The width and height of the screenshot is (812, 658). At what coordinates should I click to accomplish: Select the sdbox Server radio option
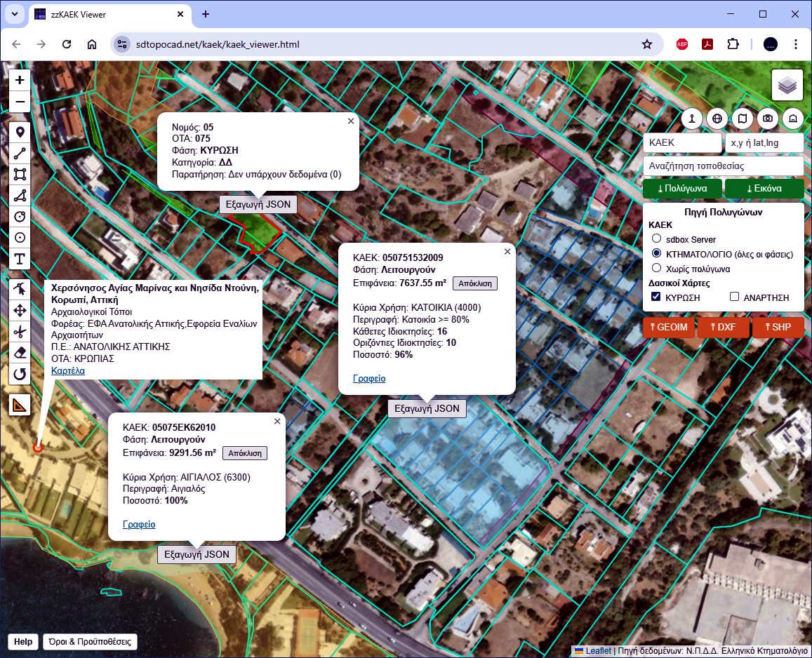(x=656, y=239)
